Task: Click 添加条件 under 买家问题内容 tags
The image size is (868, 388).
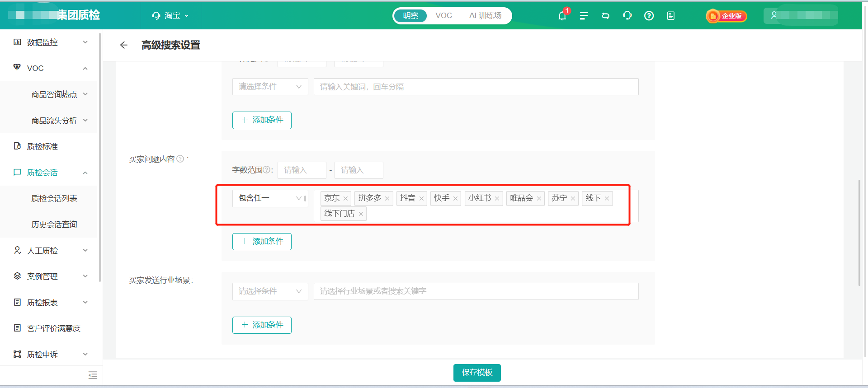Action: tap(262, 242)
